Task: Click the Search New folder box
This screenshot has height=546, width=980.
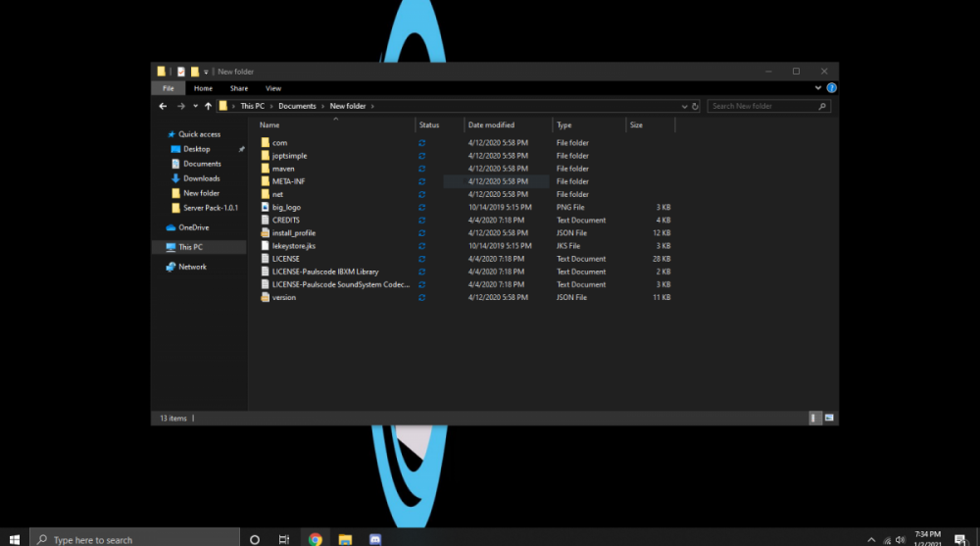Action: pos(762,106)
